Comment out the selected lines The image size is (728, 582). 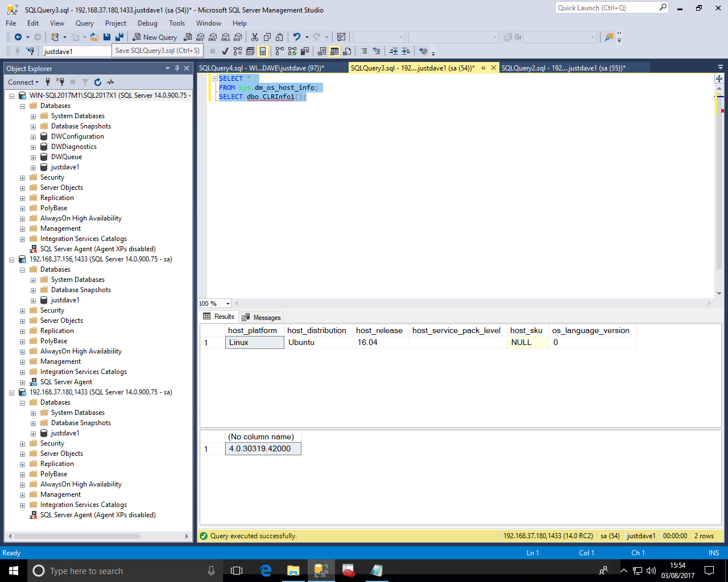364,51
